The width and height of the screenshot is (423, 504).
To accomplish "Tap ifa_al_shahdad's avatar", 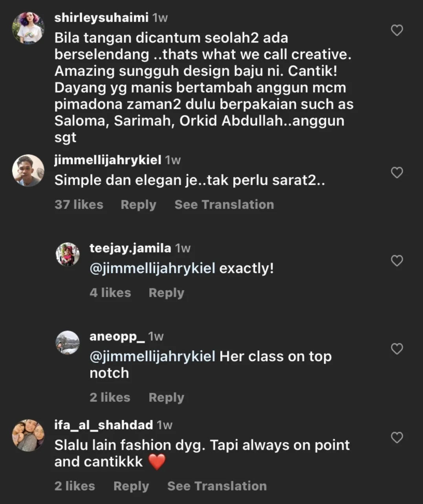I will pos(28,435).
